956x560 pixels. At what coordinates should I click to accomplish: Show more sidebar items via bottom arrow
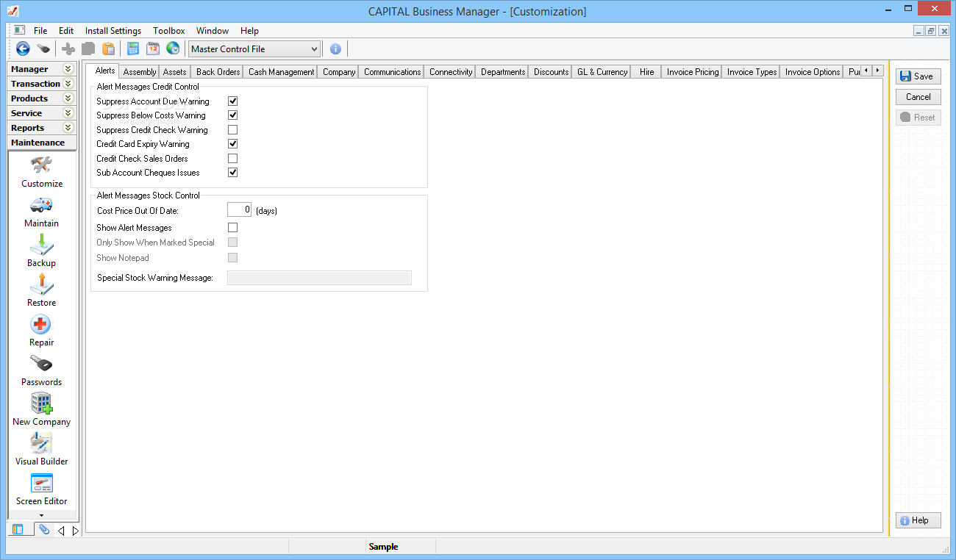(41, 515)
